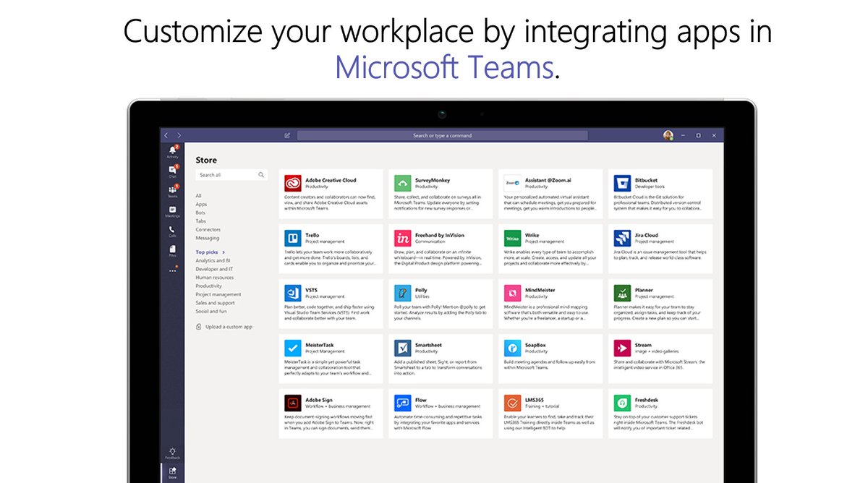Click the Search all input field
868x483 pixels.
[x=231, y=175]
